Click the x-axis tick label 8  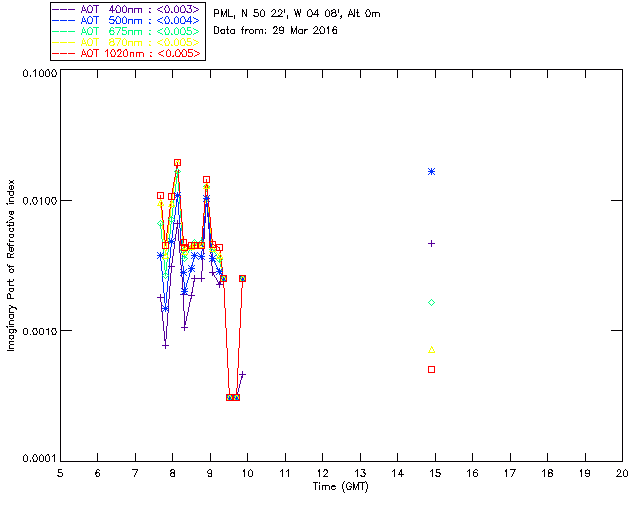coord(173,473)
